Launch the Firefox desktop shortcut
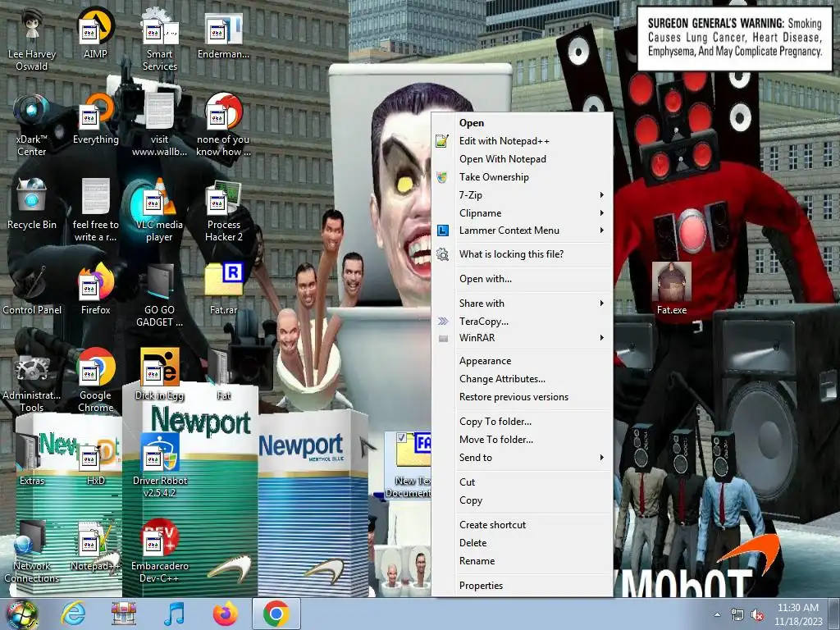This screenshot has height=630, width=840. 95,290
